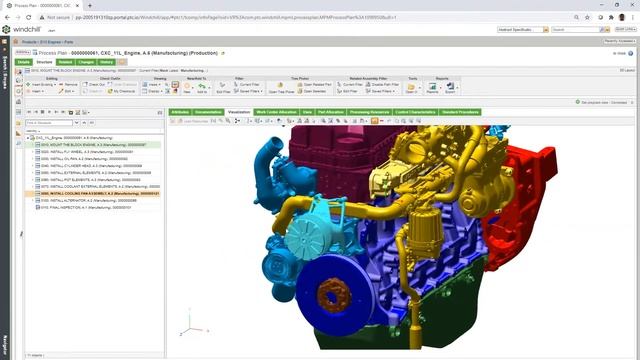This screenshot has width=640, height=360.
Task: Click the Check Out button
Action: pyautogui.click(x=94, y=84)
